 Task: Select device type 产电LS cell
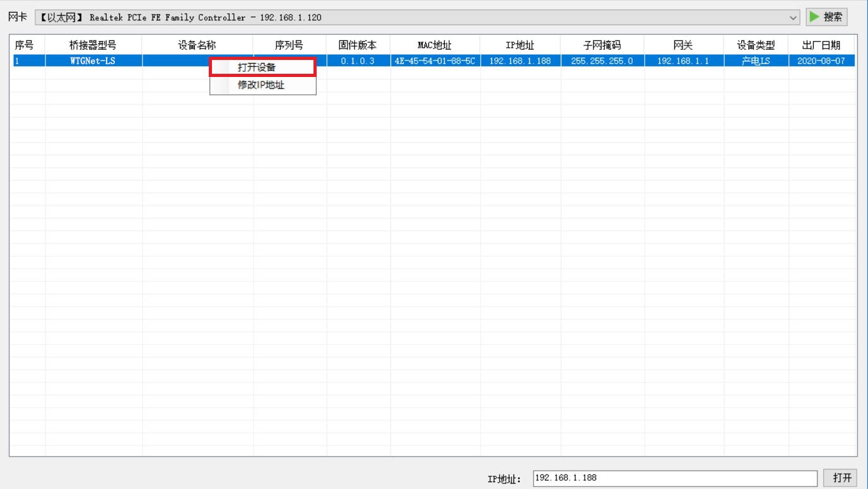click(756, 61)
